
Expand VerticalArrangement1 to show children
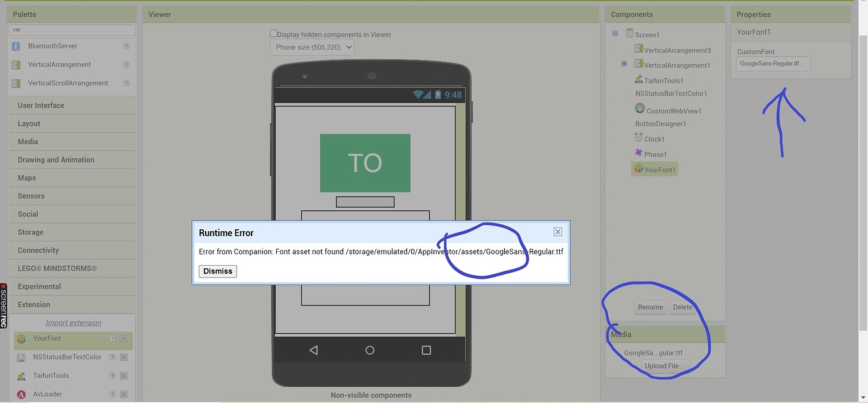click(623, 63)
